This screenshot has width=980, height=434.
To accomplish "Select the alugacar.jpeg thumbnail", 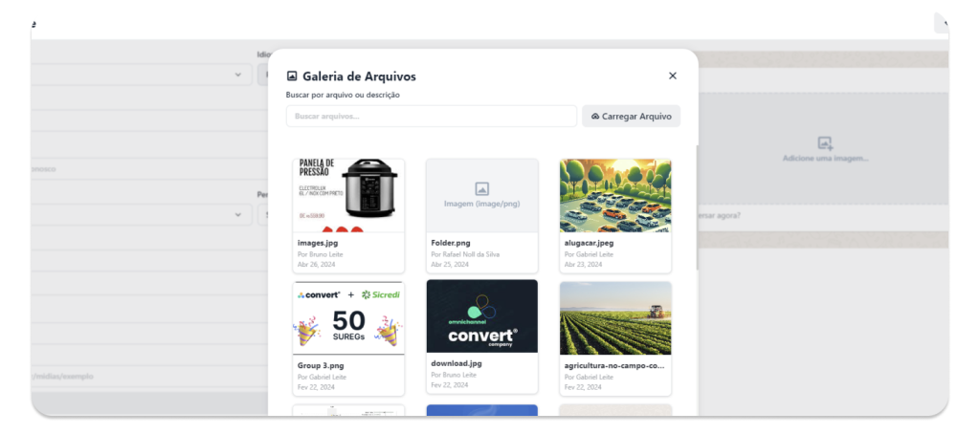I will (x=615, y=195).
